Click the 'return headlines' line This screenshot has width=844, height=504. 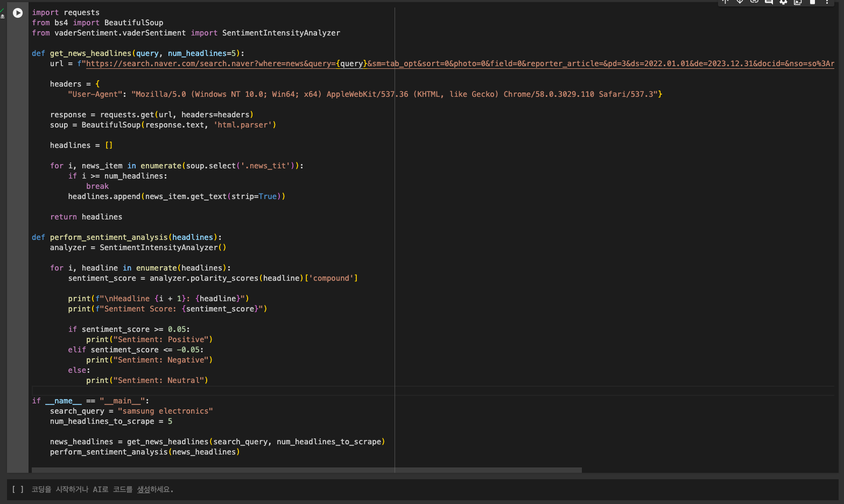[x=86, y=217]
